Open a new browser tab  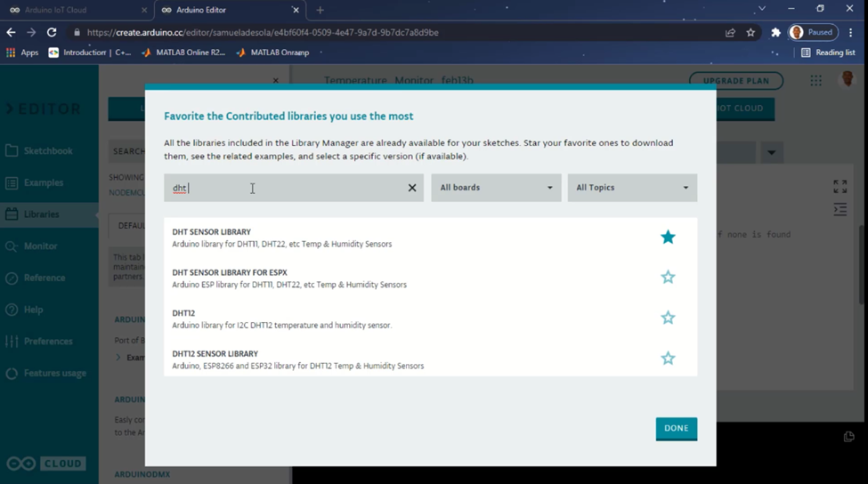click(x=320, y=10)
